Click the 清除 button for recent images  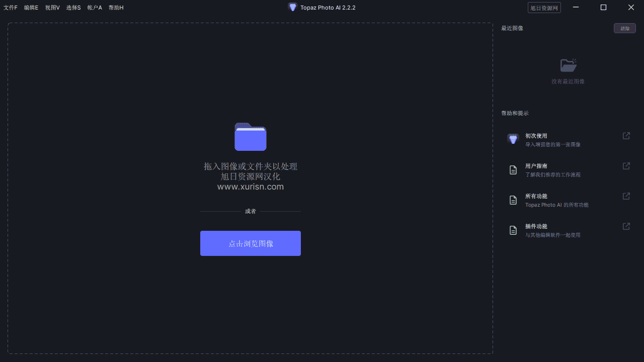click(624, 29)
